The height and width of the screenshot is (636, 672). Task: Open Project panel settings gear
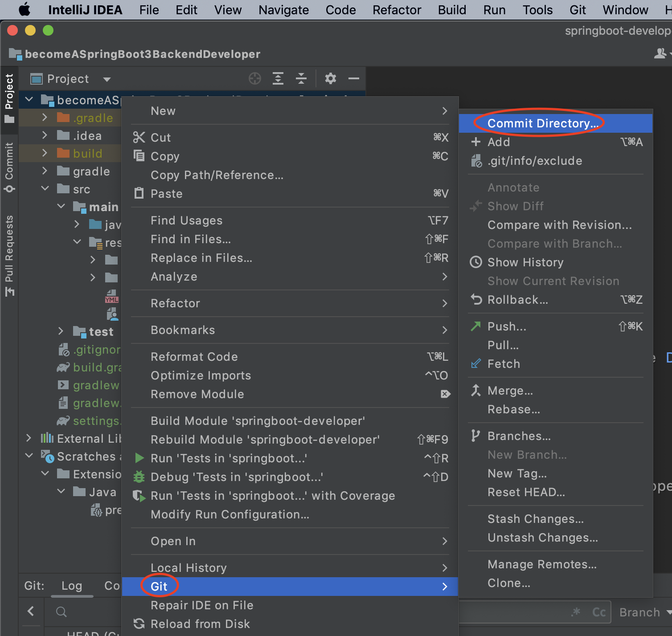tap(330, 79)
